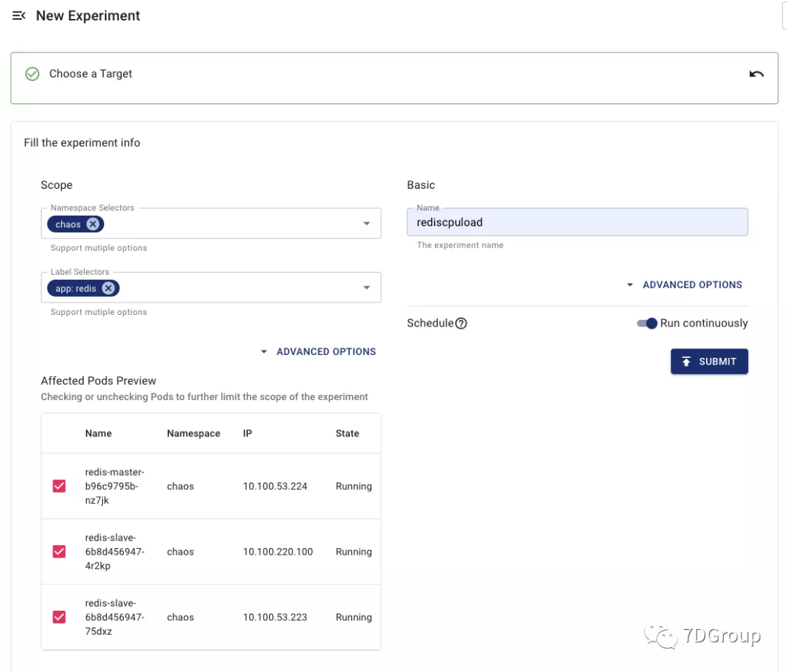This screenshot has height=672, width=787.
Task: Remove the chaos namespace chip
Action: click(93, 224)
